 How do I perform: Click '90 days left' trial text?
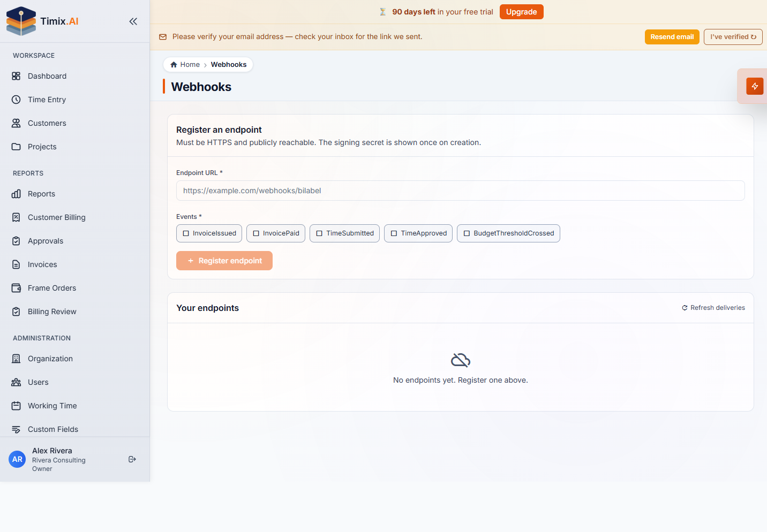pos(413,12)
